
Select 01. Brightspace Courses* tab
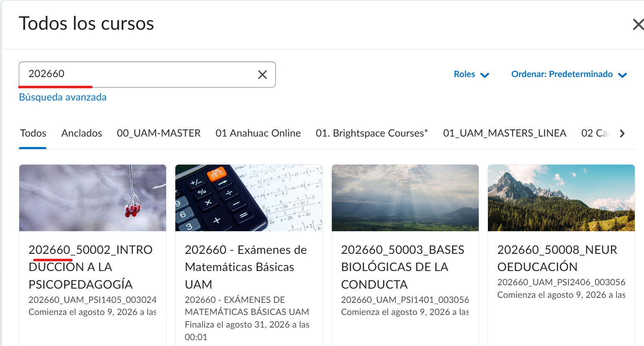point(372,133)
